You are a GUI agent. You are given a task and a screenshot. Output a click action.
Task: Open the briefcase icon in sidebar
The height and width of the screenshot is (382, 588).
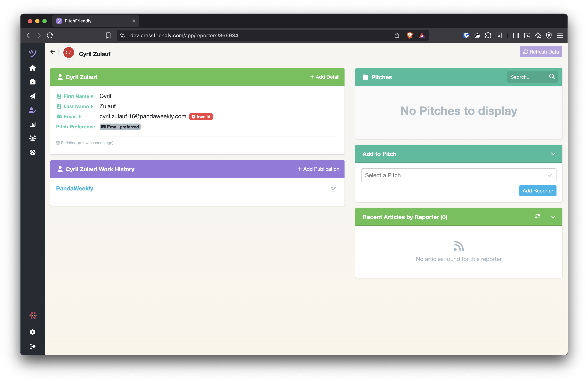coord(32,82)
